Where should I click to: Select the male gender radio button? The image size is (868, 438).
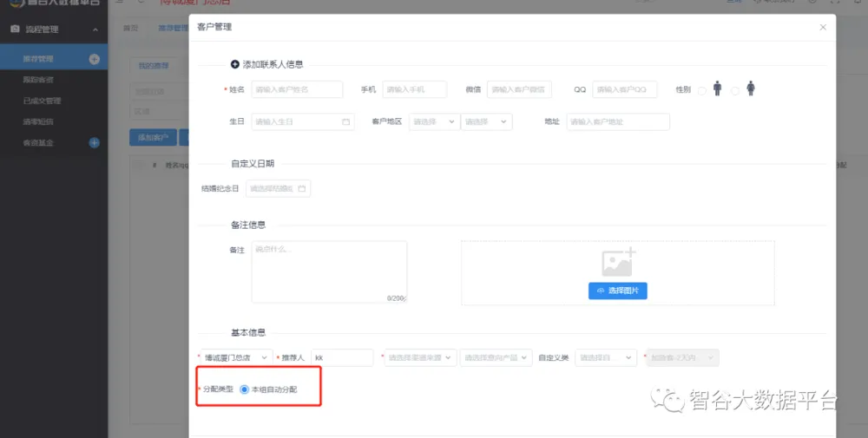coord(702,91)
